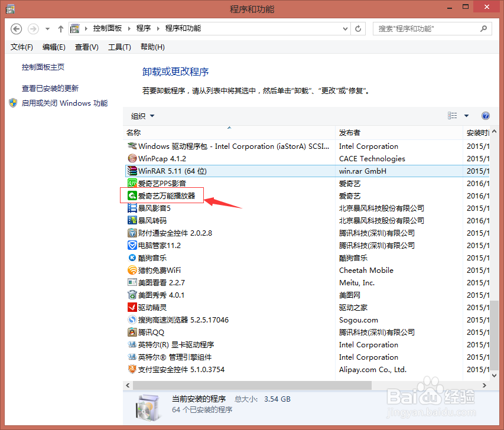Image resolution: width=504 pixels, height=430 pixels.
Task: Open the 编辑(E) menu
Action: [54, 47]
